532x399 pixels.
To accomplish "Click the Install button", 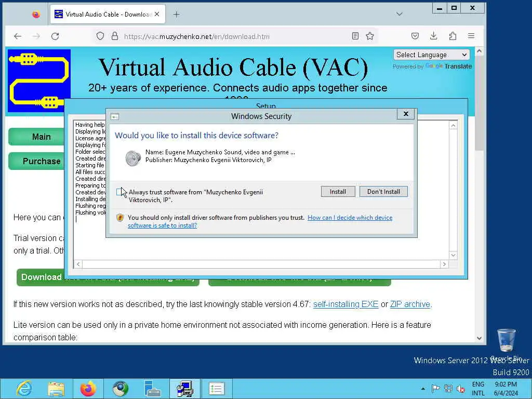I will point(338,192).
